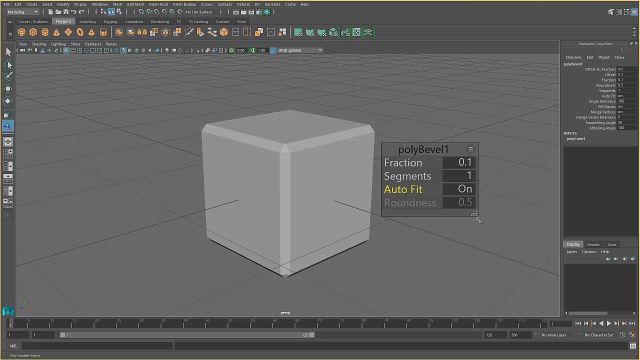Screen dimensions: 640x360
Task: Activate the Move tool in toolbox
Action: pos(8,89)
